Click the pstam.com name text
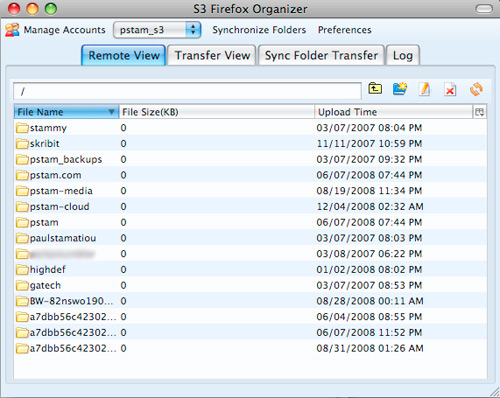The width and height of the screenshot is (500, 398). [x=56, y=175]
